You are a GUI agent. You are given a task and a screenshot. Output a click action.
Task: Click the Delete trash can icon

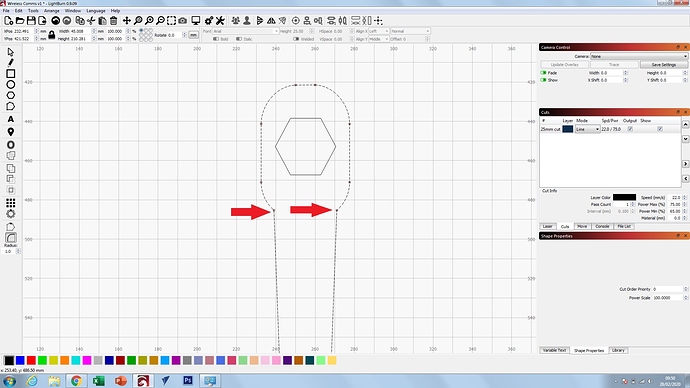[114, 21]
